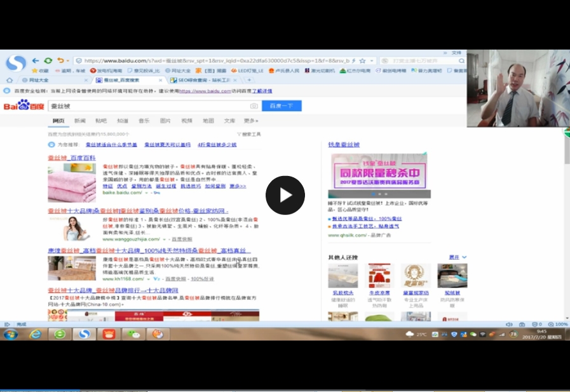Click the home icon left of tabs

10,80
